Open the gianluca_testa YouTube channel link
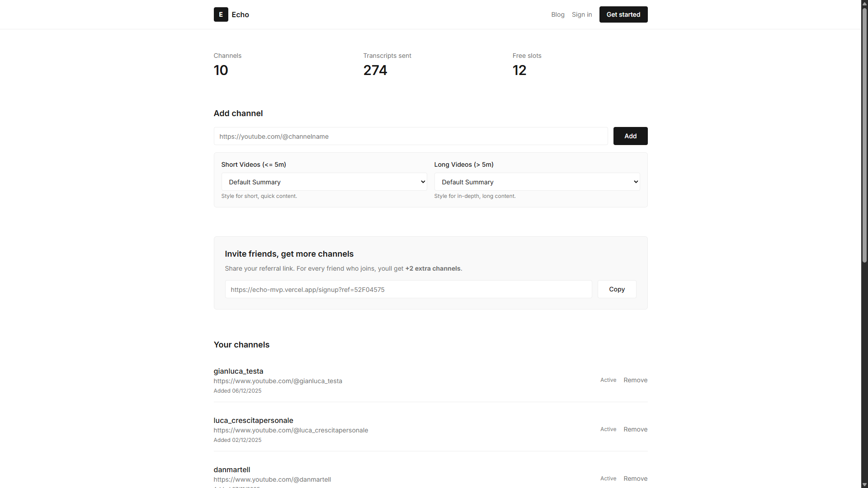The image size is (868, 488). pyautogui.click(x=278, y=381)
